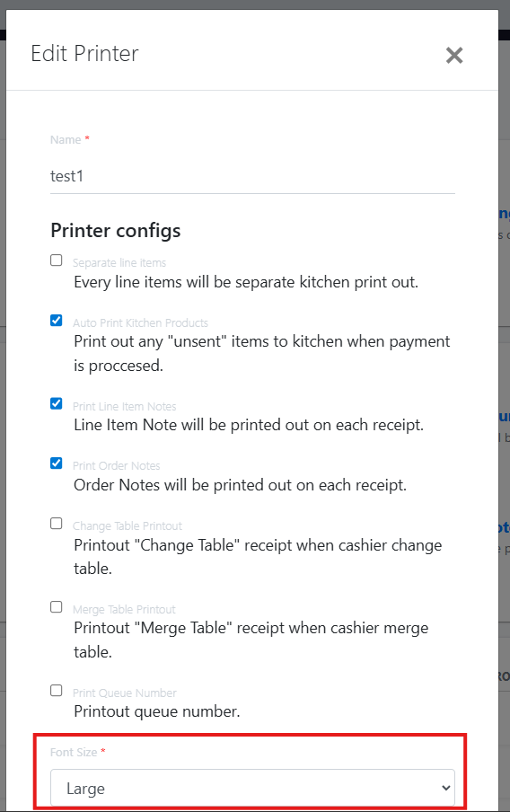The height and width of the screenshot is (812, 510).
Task: Click the 'Change Table Printout' label
Action: pos(127,525)
